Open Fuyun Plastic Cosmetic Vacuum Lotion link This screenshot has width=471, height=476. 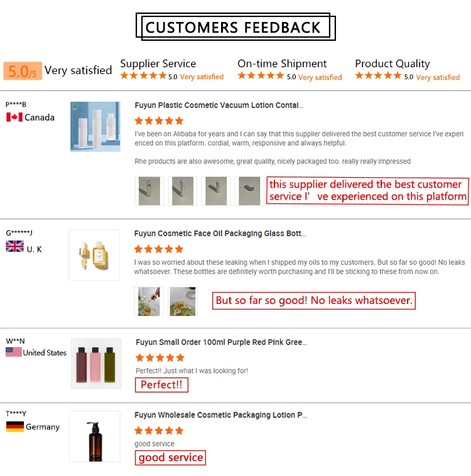pyautogui.click(x=219, y=105)
